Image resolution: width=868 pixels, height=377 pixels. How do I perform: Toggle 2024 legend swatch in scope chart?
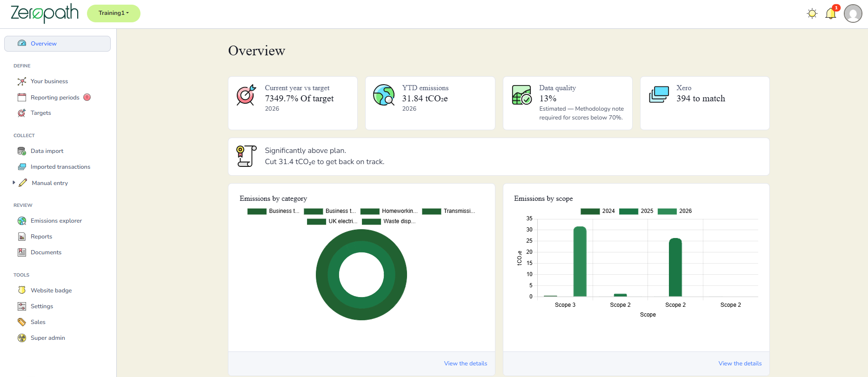click(590, 211)
